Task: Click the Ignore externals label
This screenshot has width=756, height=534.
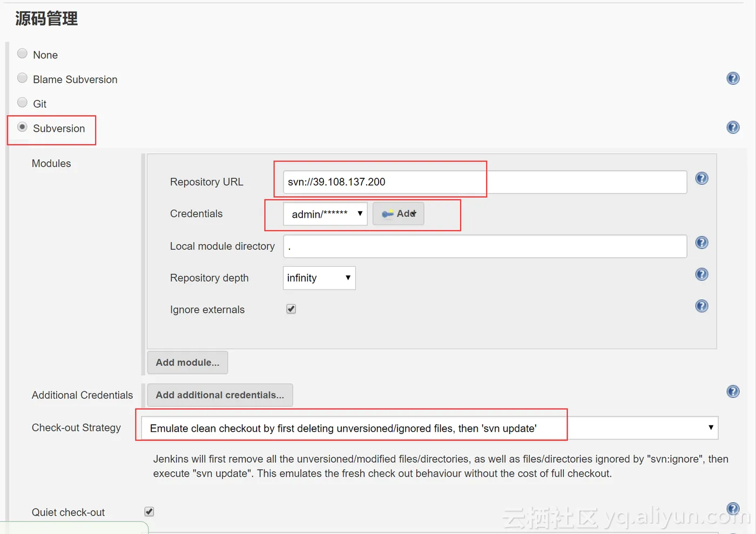Action: (207, 310)
